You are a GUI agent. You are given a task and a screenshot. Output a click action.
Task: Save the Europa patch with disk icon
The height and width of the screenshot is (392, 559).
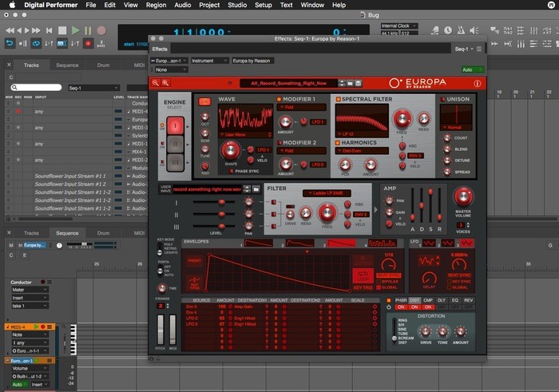(359, 83)
